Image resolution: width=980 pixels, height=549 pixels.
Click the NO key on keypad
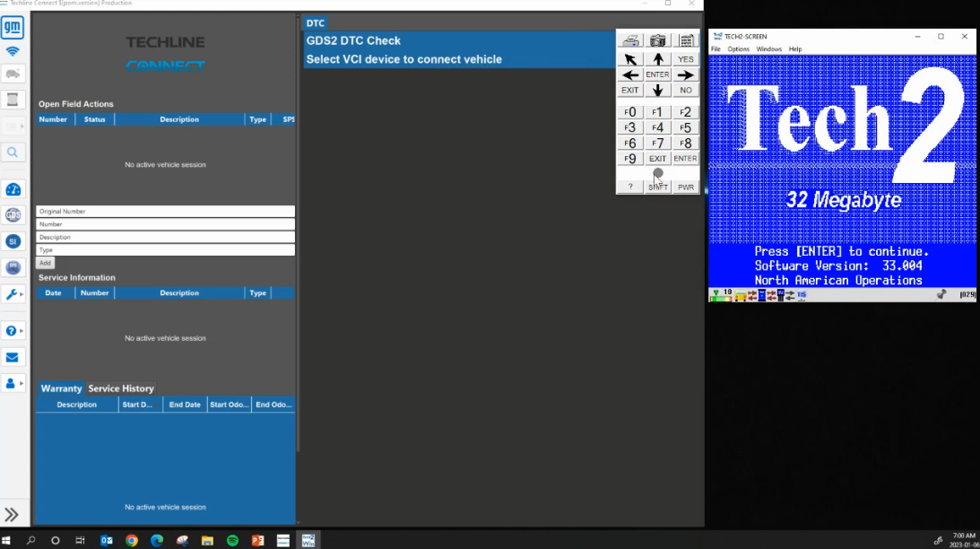(686, 91)
